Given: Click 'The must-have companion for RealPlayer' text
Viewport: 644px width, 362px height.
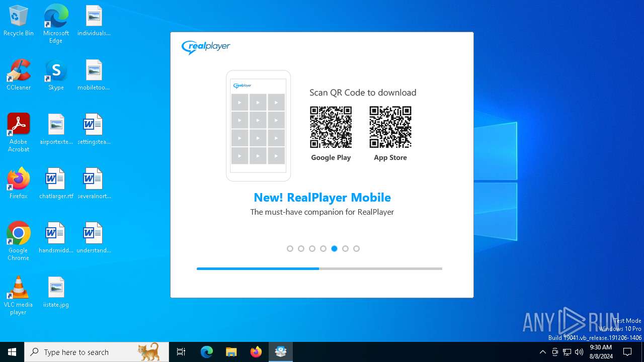Looking at the screenshot, I should 322,212.
